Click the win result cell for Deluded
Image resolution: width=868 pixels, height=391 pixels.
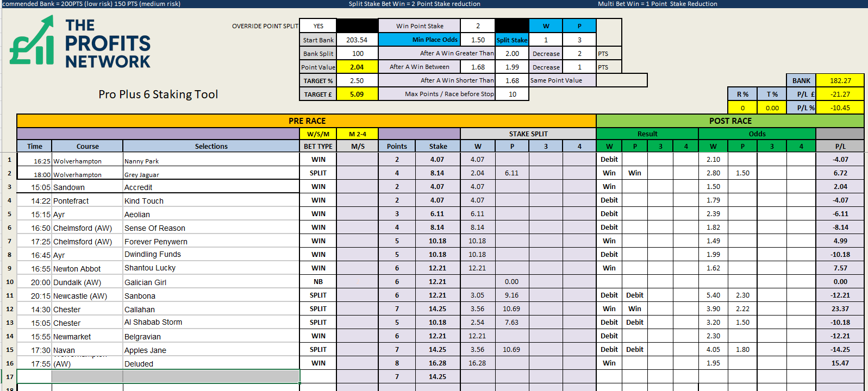click(609, 363)
